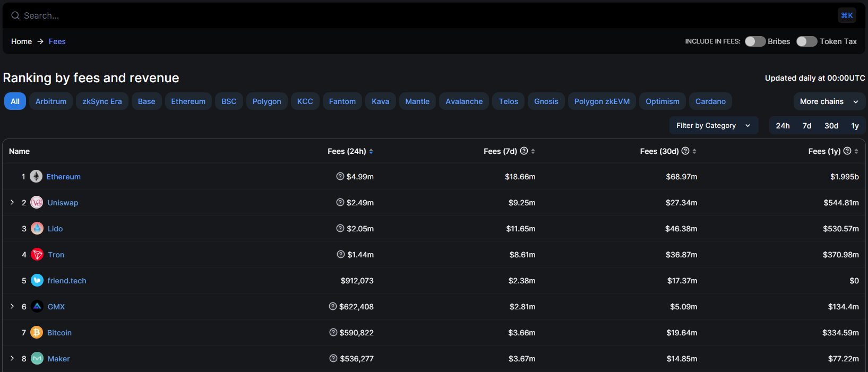
Task: Click help icon beside Maker $536,277 fee
Action: pyautogui.click(x=333, y=358)
